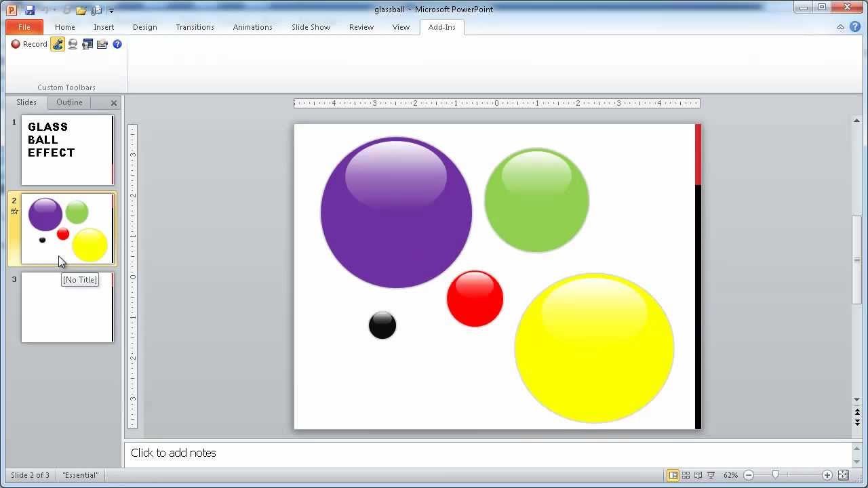Start Slide Show from status bar icon
The height and width of the screenshot is (488, 868).
coord(711,475)
